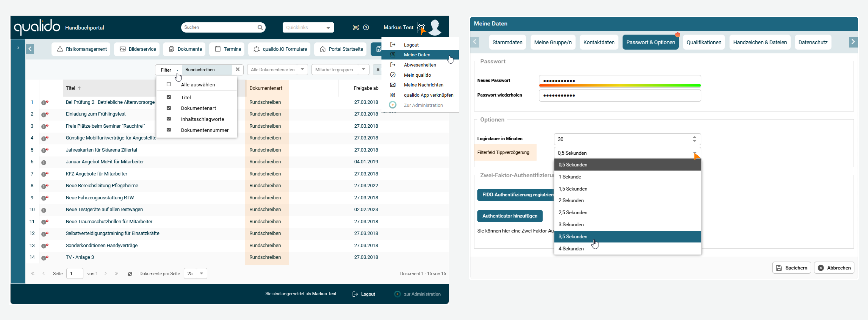Uncheck the Dokumentennummer filter checkbox
Viewport: 868px width, 320px height.
pos(169,130)
